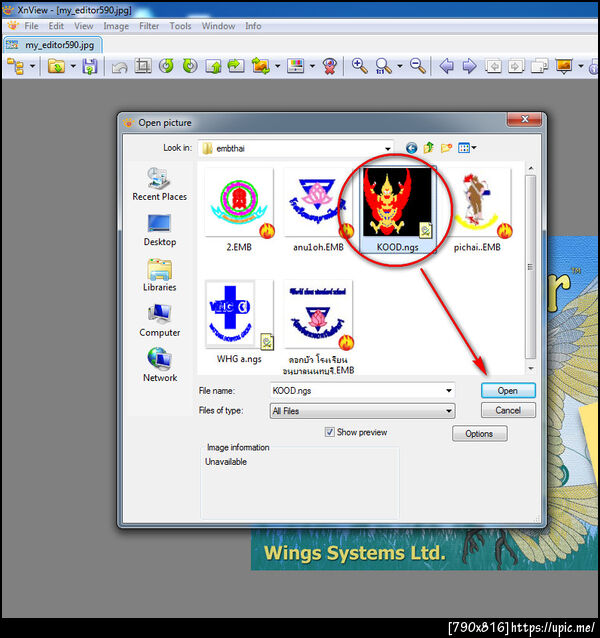Click the next page toolbar icon
The width and height of the screenshot is (600, 638).
pyautogui.click(x=516, y=66)
